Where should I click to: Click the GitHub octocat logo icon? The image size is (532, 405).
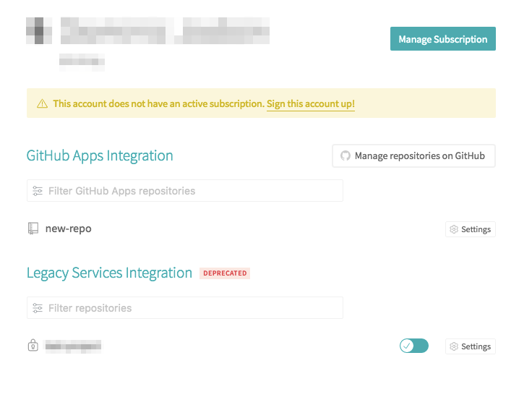[x=346, y=155]
